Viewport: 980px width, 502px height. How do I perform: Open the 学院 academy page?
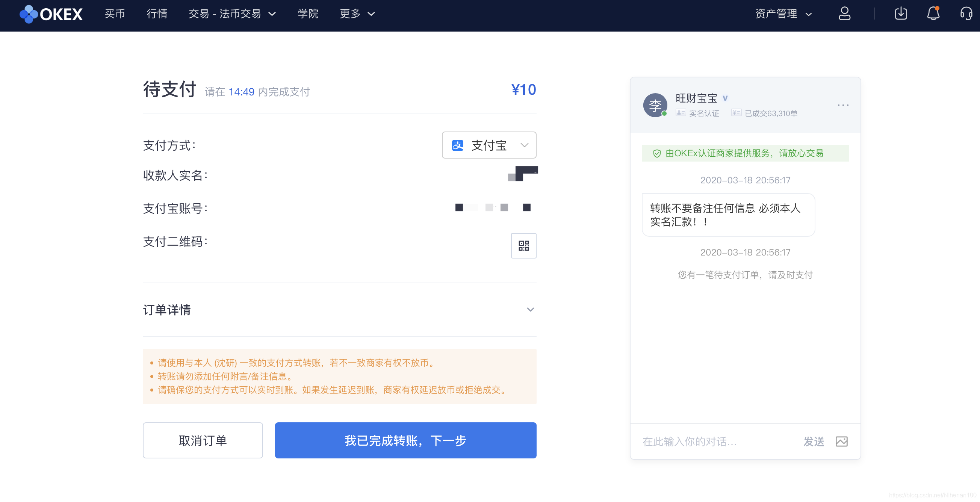click(x=308, y=14)
